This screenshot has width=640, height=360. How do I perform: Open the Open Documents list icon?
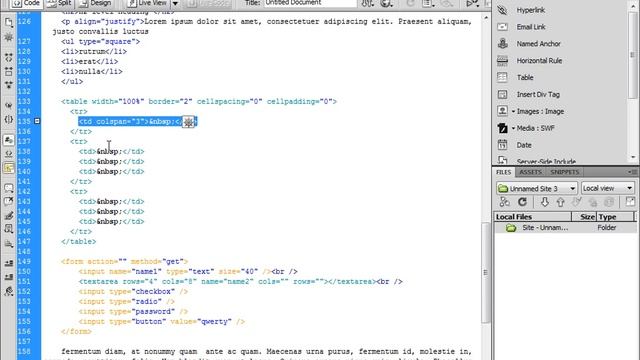coord(9,23)
